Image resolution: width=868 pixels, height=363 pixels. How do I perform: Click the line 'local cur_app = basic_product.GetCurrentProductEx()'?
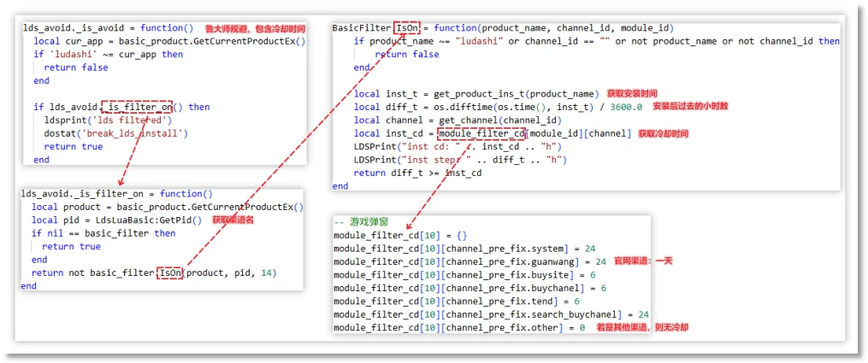tap(169, 42)
